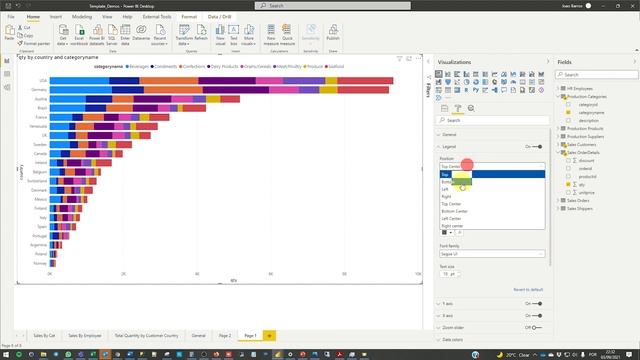Click Cut in clipboard group

24,27
